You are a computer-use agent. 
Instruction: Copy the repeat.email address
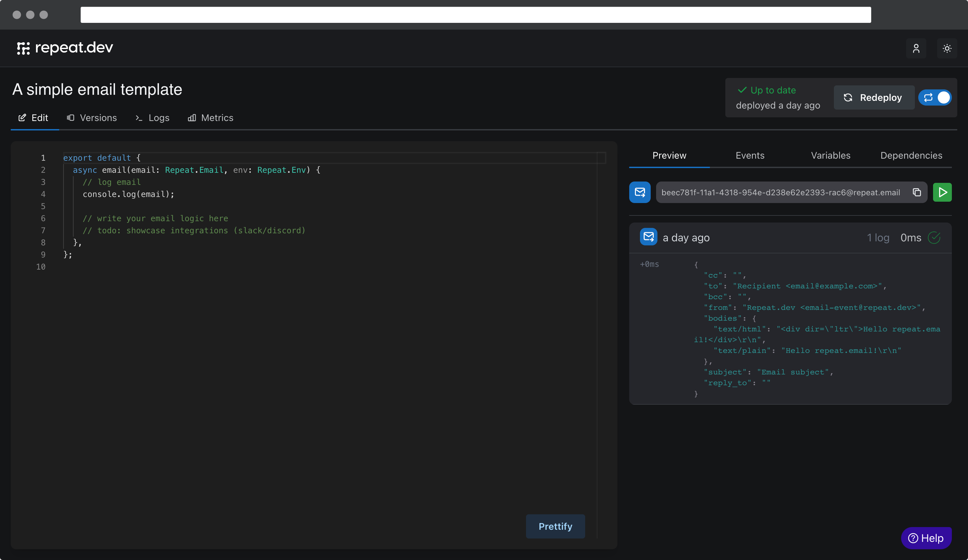[x=917, y=192]
